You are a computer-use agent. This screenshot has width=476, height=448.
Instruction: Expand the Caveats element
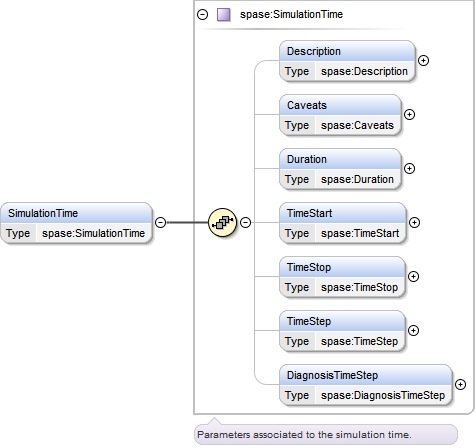coord(409,114)
